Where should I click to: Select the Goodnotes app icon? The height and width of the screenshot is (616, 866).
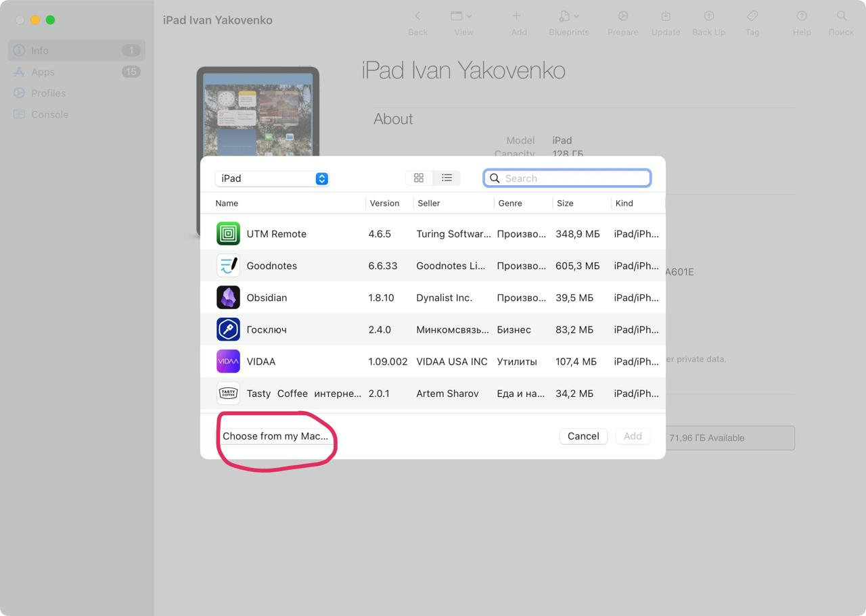pos(228,266)
